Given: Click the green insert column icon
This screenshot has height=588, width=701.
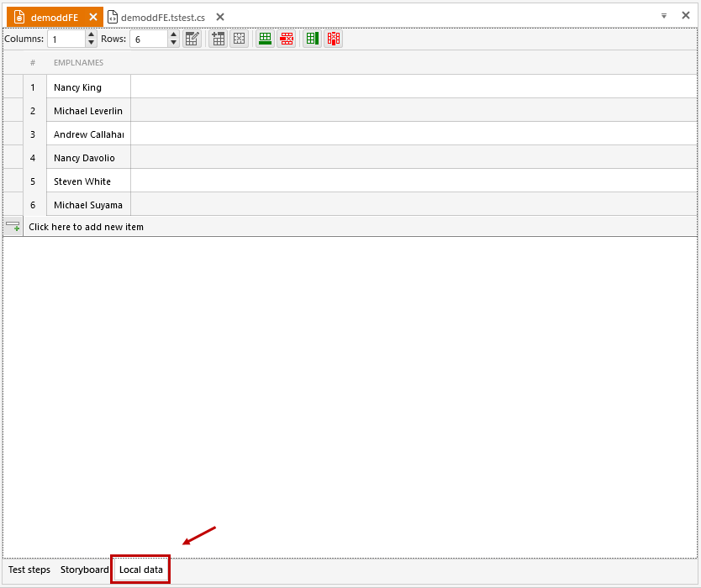Looking at the screenshot, I should (312, 39).
